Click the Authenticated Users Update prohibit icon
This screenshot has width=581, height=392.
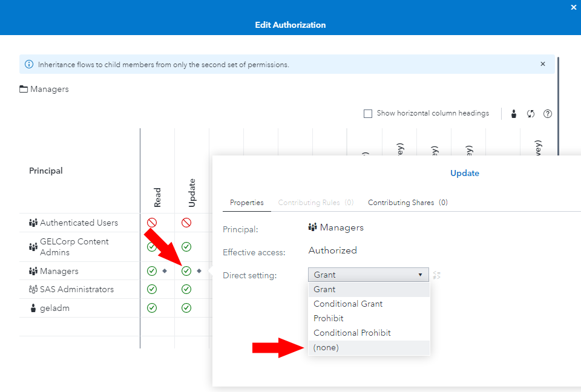[x=186, y=223]
